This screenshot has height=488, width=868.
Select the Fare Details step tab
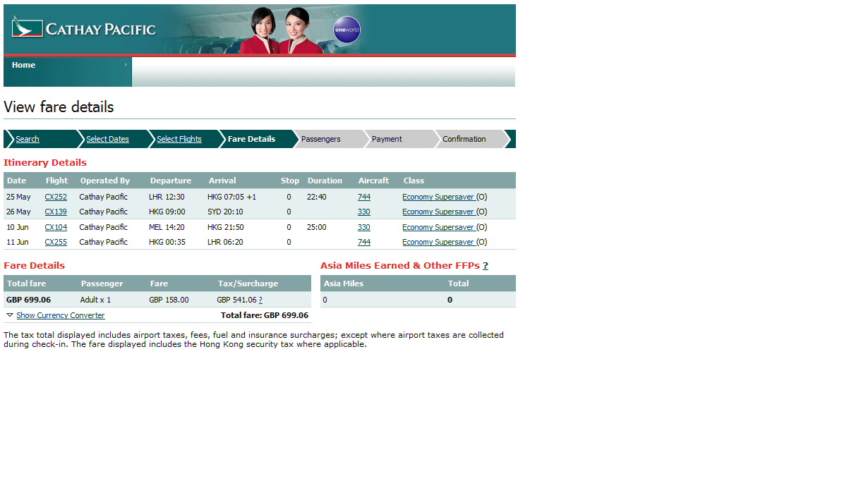tap(251, 139)
